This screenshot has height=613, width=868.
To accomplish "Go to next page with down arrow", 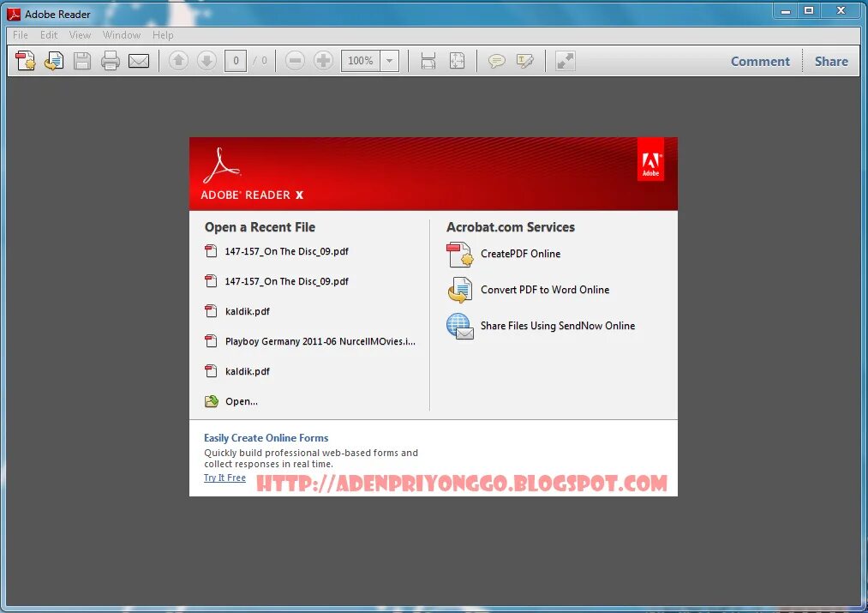I will coord(207,60).
